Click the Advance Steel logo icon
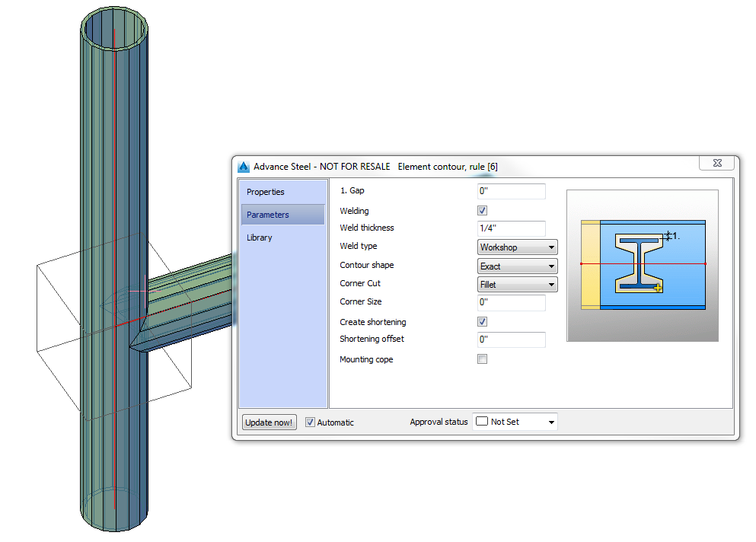Image resolution: width=756 pixels, height=542 pixels. pyautogui.click(x=244, y=167)
